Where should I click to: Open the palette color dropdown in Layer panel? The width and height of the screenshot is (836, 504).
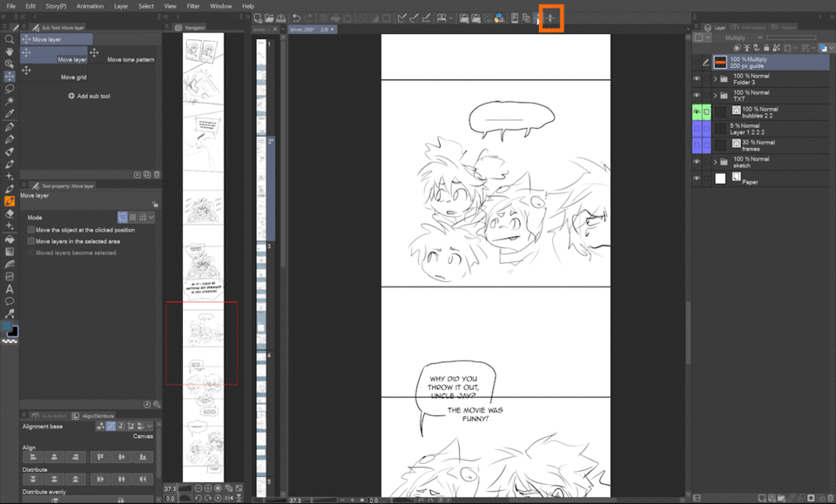[x=707, y=37]
